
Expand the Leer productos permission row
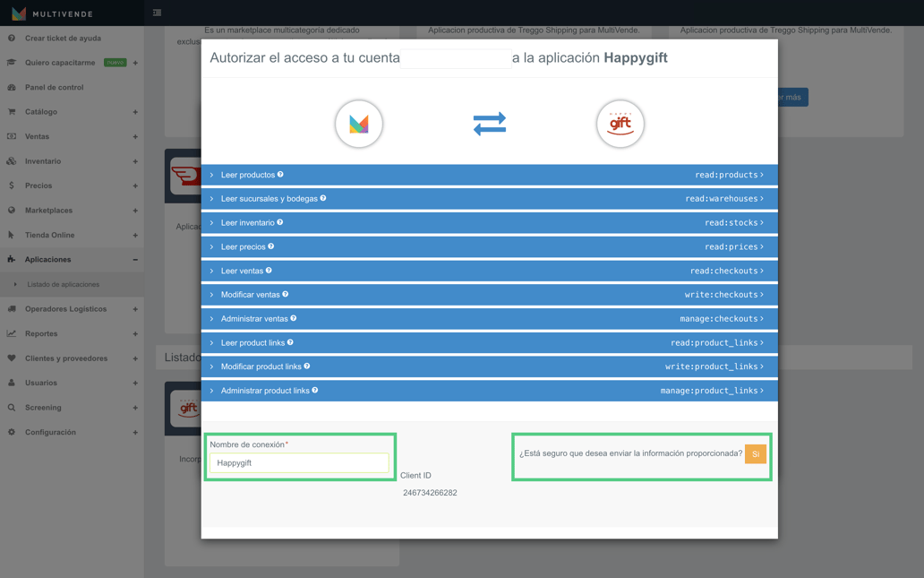pyautogui.click(x=489, y=175)
